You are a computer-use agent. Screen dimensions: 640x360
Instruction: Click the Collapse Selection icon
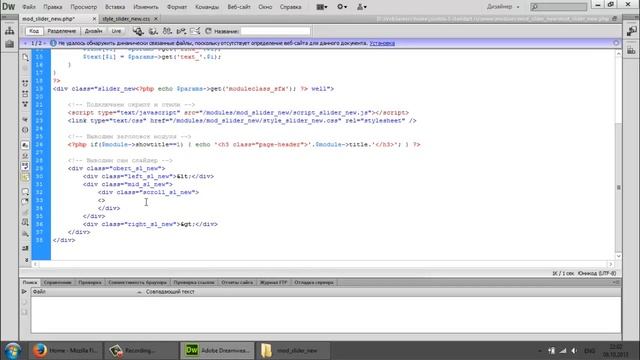[x=25, y=94]
